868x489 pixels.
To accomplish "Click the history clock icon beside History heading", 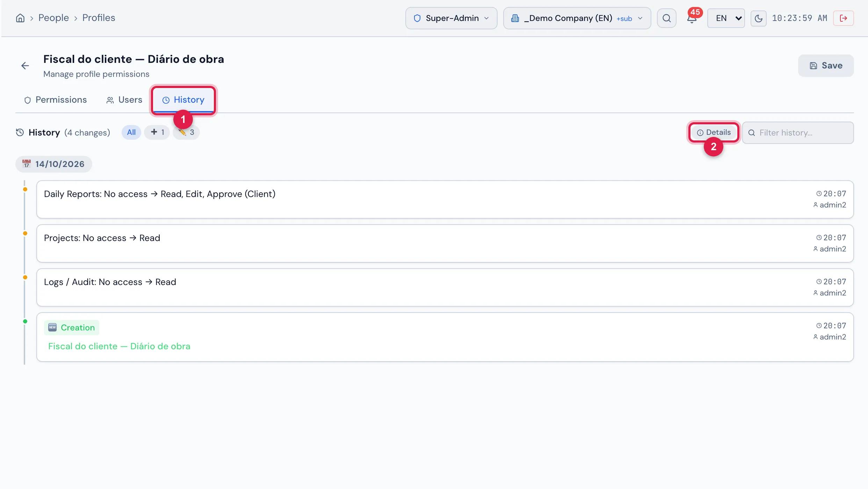I will 20,132.
